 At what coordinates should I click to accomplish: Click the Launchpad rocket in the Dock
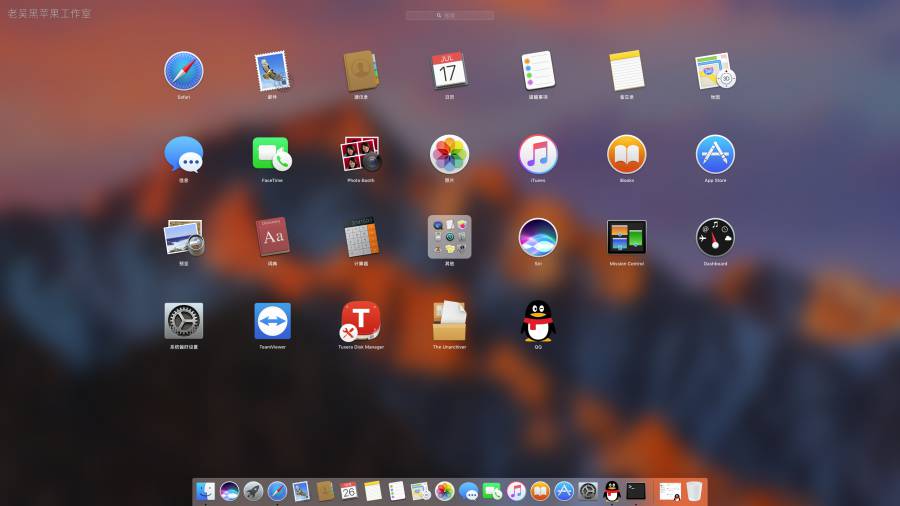[253, 491]
